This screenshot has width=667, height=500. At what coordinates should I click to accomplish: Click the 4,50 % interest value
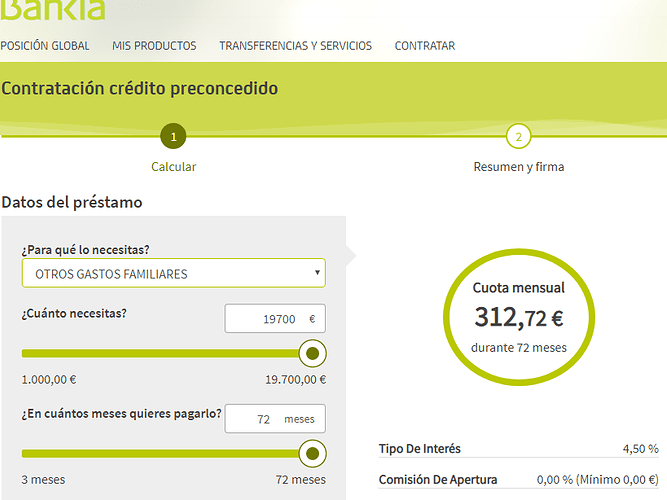(641, 449)
